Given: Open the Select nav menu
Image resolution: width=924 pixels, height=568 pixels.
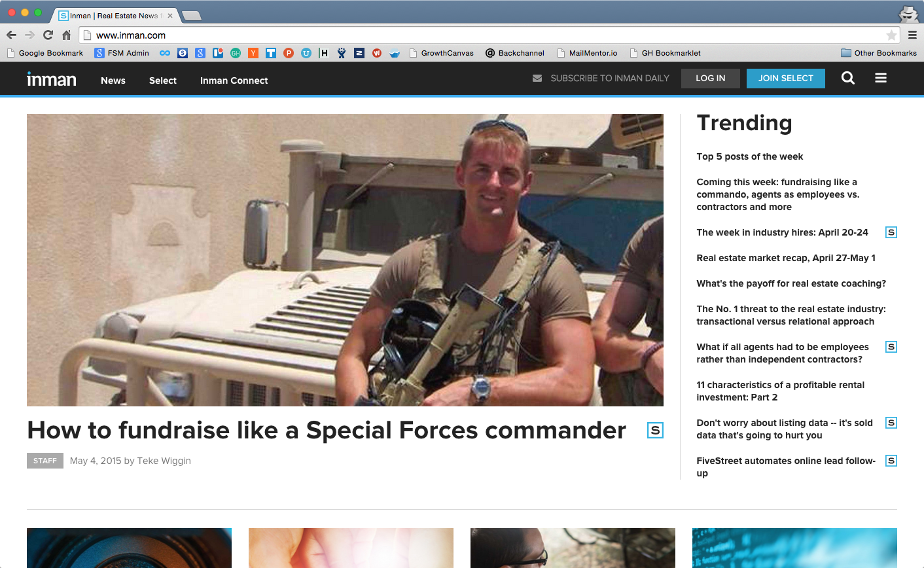Looking at the screenshot, I should [x=163, y=80].
